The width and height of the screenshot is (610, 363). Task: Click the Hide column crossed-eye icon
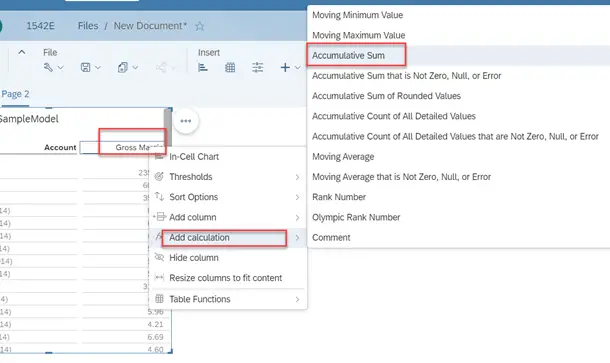[x=159, y=257]
